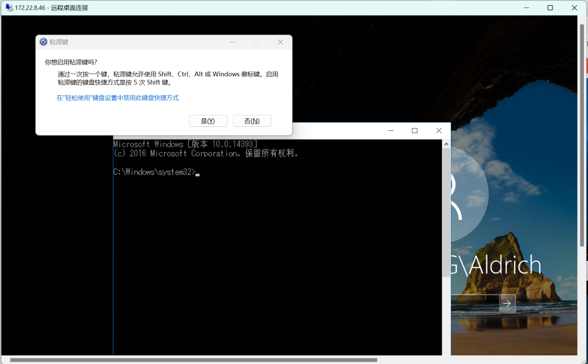
Task: Close the Sticky Keys dialog
Action: [x=280, y=42]
